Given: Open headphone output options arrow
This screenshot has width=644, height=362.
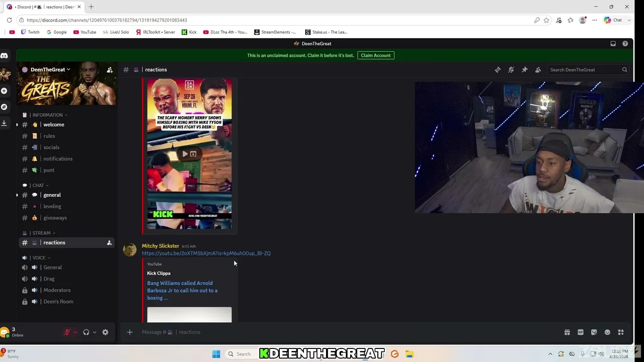Looking at the screenshot, I should click(x=95, y=332).
